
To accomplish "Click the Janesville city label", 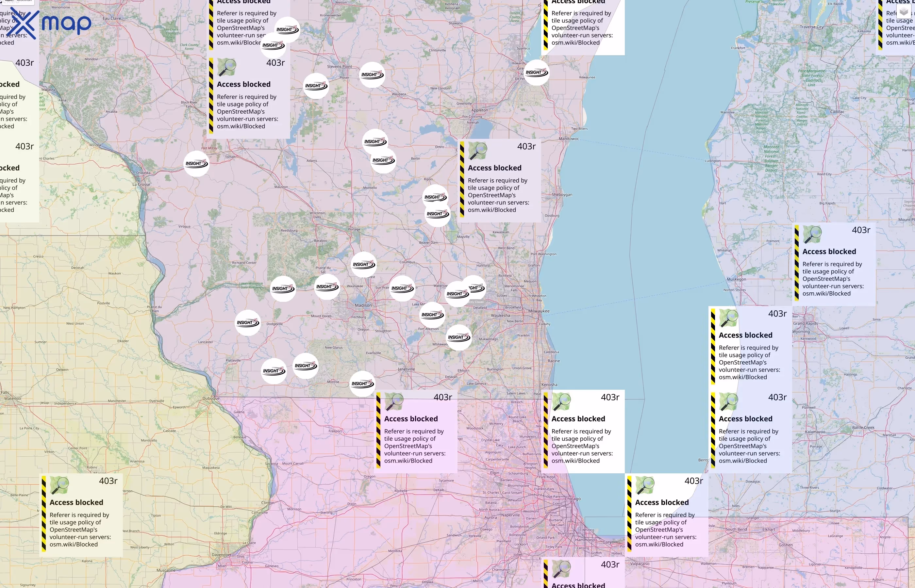I will (x=406, y=369).
